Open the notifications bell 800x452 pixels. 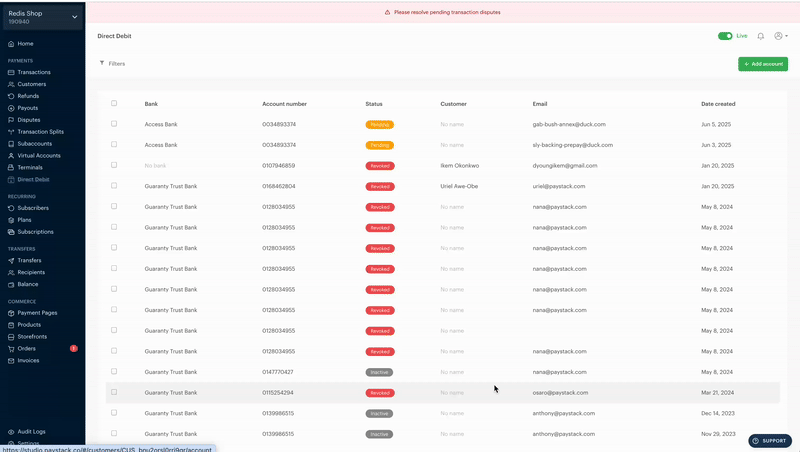click(760, 36)
